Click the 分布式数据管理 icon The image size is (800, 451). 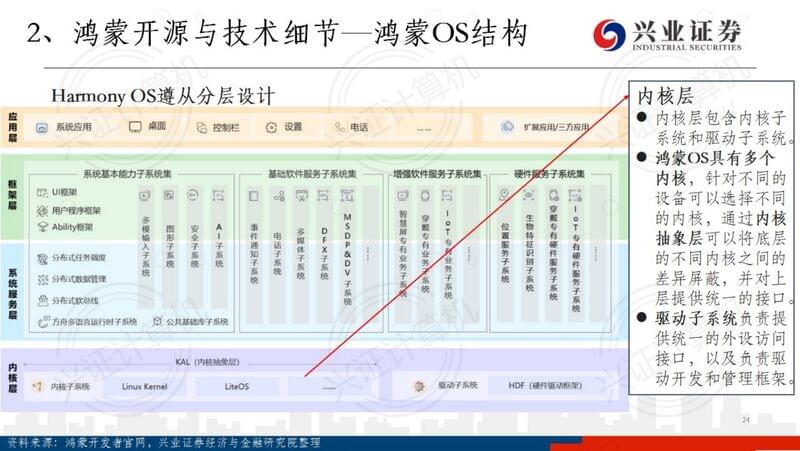[x=43, y=280]
